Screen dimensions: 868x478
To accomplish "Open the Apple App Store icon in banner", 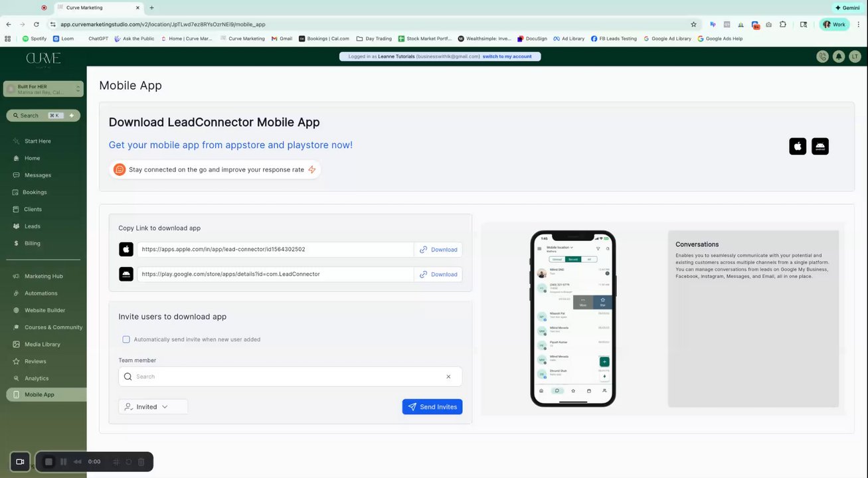I will point(798,146).
